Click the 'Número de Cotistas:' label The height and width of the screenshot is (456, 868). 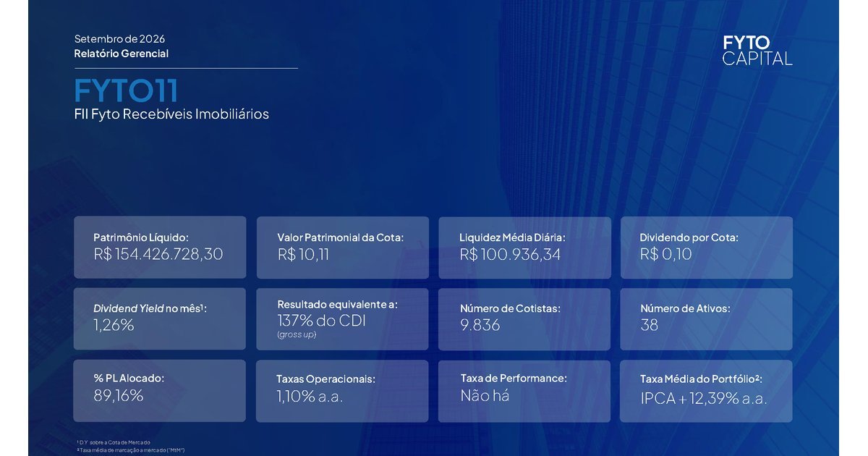point(510,308)
